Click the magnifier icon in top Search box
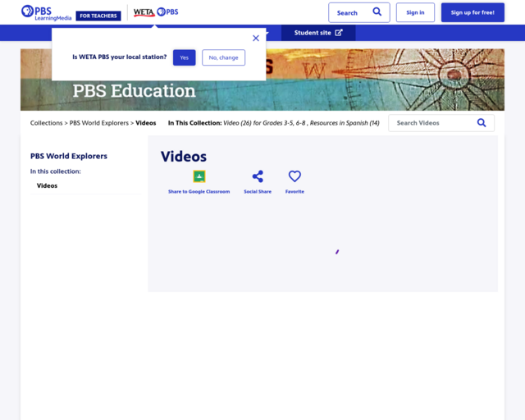The height and width of the screenshot is (420, 525). point(377,12)
